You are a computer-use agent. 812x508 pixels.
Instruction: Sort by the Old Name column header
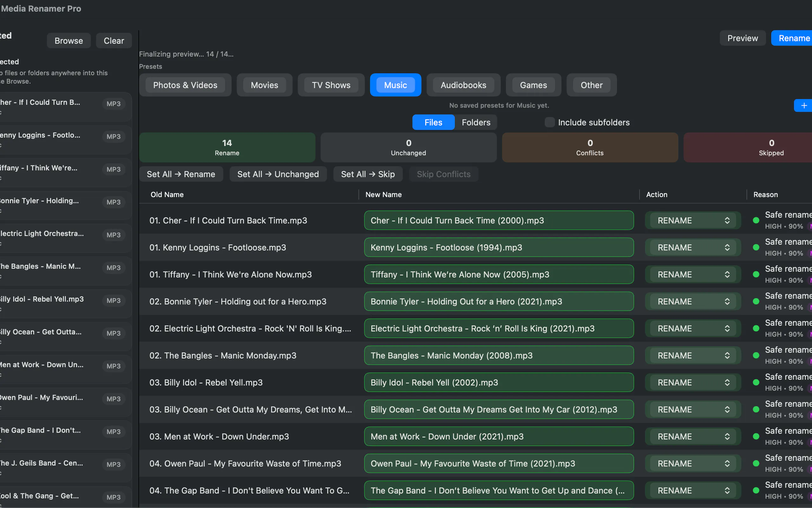167,195
